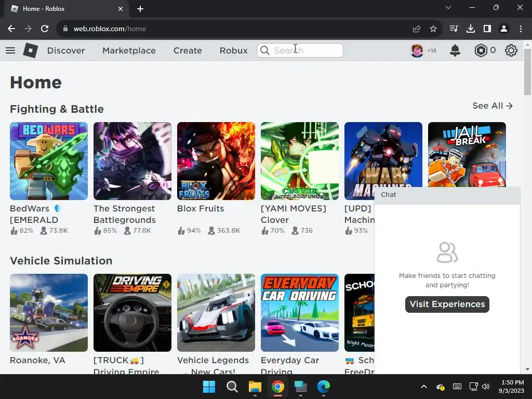The height and width of the screenshot is (399, 532).
Task: Open File Explorer from taskbar
Action: 255,387
